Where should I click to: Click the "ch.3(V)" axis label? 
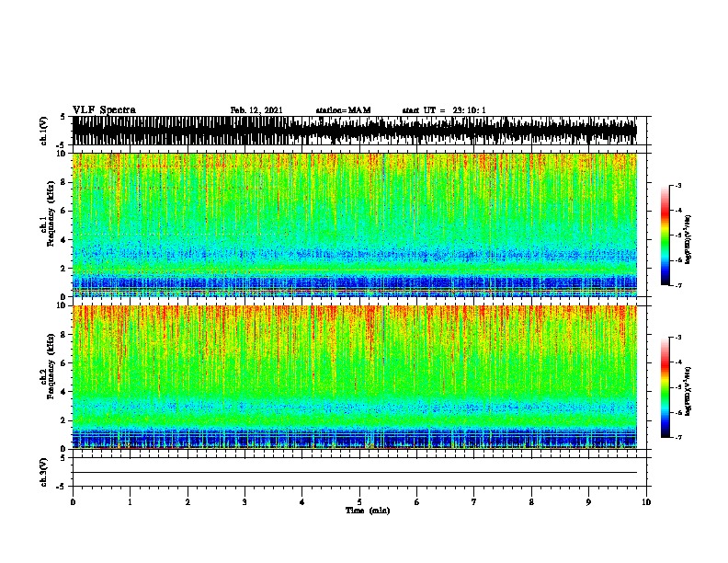(44, 472)
